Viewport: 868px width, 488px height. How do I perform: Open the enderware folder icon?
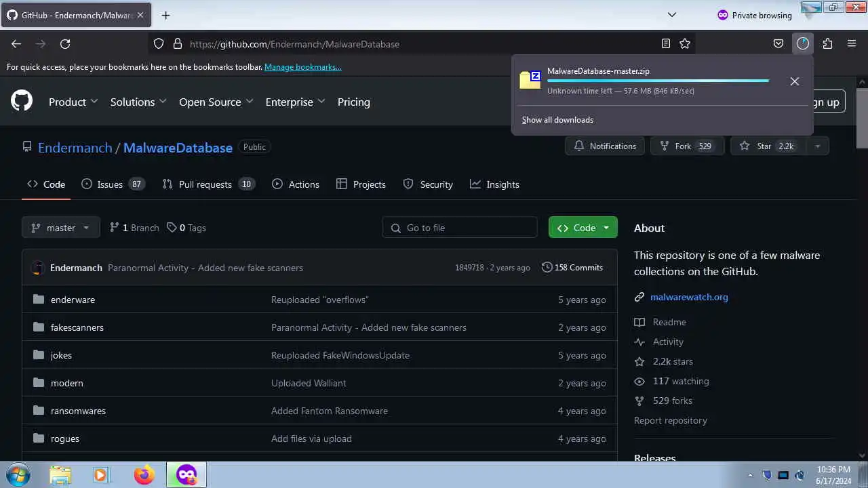pos(39,300)
